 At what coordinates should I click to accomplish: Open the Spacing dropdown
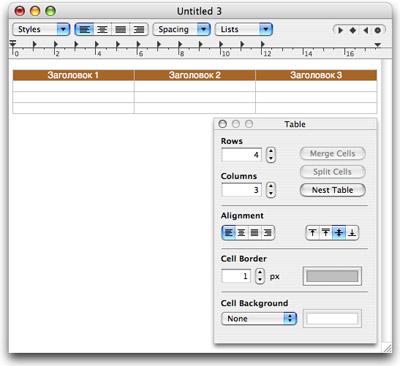coord(181,29)
